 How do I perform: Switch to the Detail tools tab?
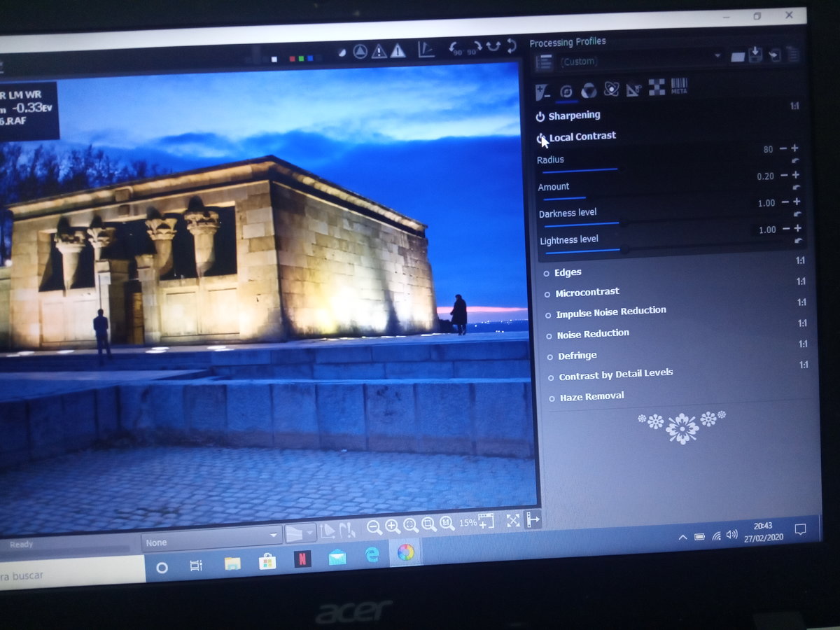coord(566,91)
